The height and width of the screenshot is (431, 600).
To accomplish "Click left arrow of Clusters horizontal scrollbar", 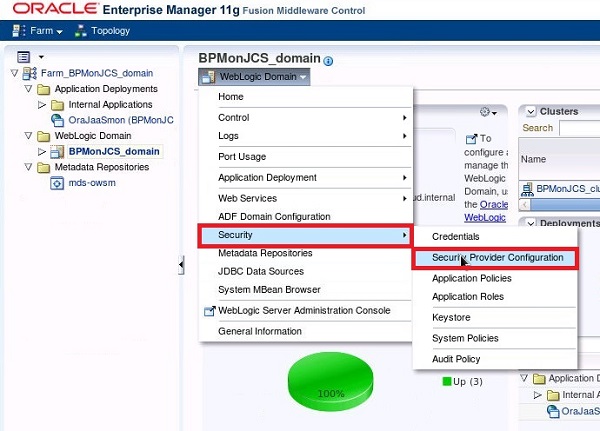I will click(x=525, y=205).
